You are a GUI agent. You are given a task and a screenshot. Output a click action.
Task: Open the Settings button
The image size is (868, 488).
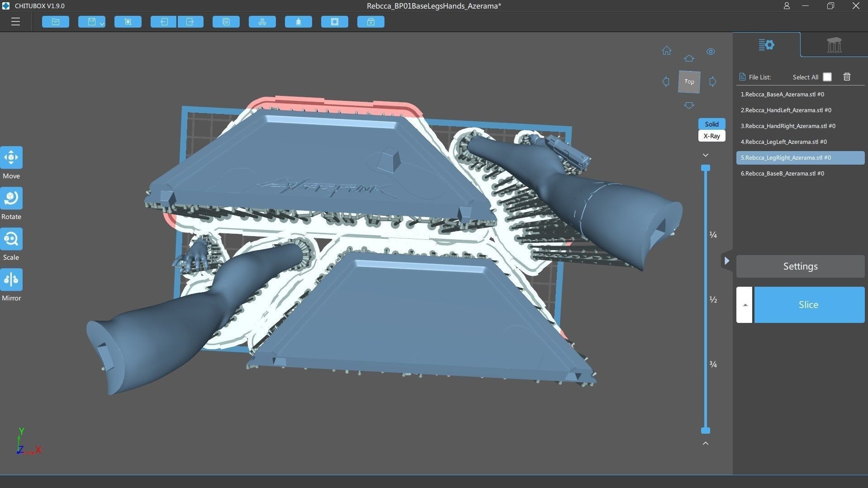tap(800, 266)
